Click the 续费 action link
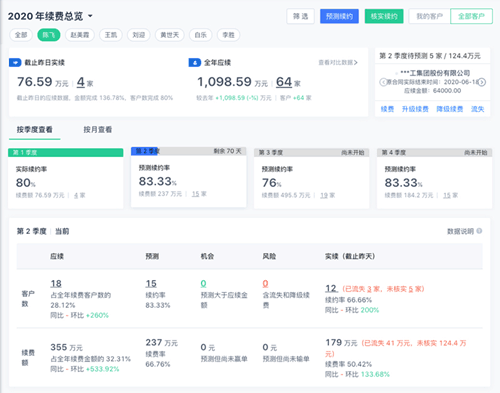 coord(387,109)
